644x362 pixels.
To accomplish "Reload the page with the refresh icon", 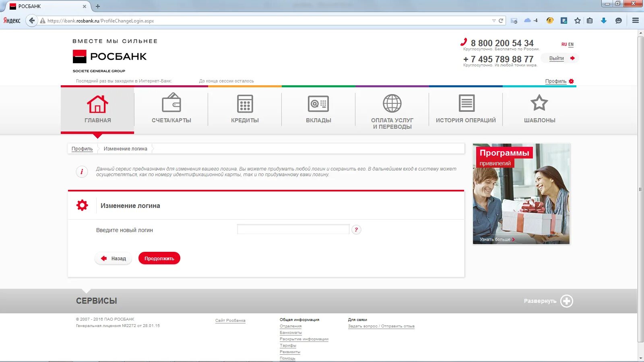I will click(x=501, y=21).
